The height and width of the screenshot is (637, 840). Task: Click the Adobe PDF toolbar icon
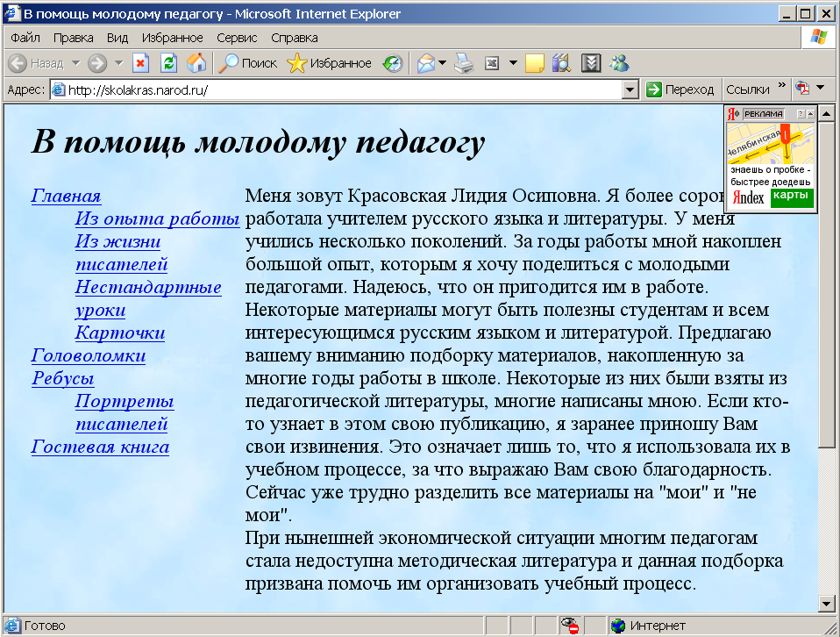802,88
